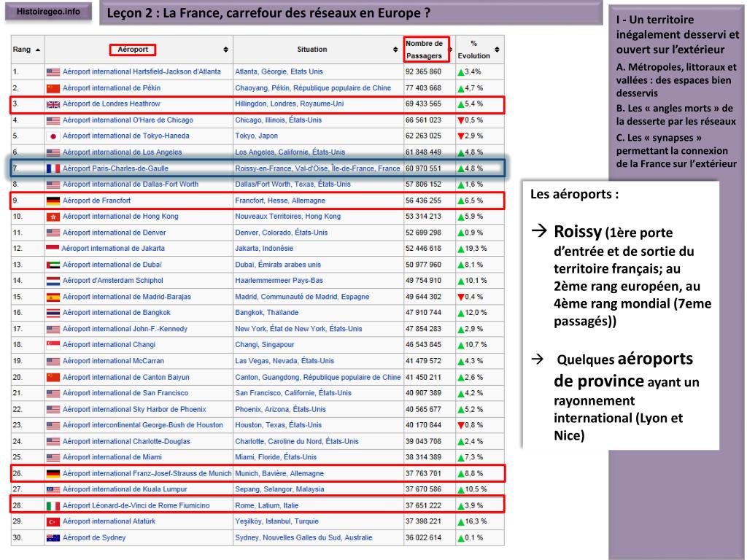This screenshot has height=560, width=747.
Task: Click the Roissy bullet text
Action: click(x=632, y=275)
